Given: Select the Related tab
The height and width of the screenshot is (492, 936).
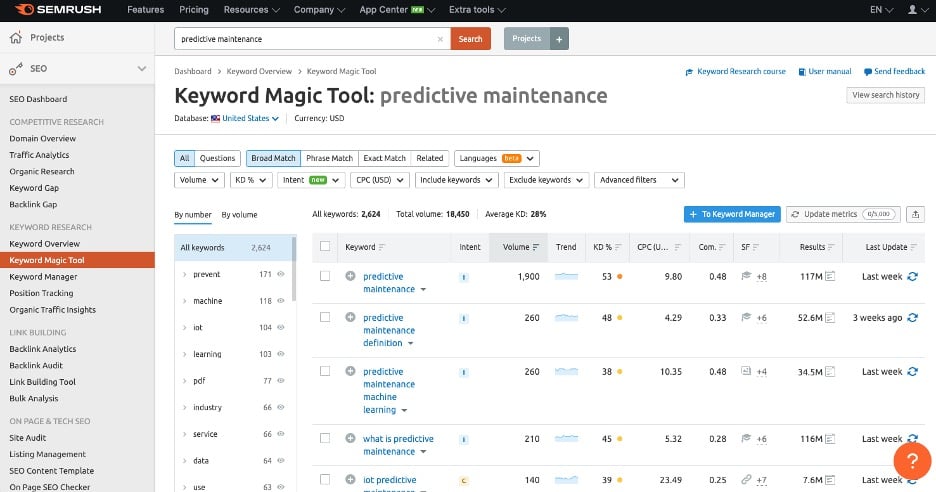Looking at the screenshot, I should [430, 158].
